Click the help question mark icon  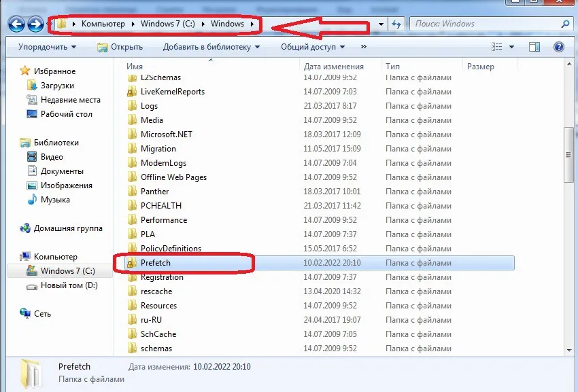pos(559,47)
